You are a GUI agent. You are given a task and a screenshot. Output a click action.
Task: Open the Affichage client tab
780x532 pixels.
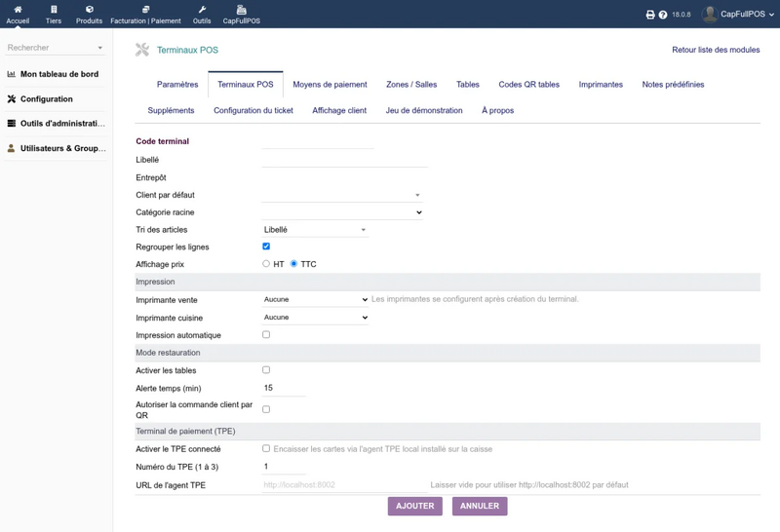[x=339, y=110]
